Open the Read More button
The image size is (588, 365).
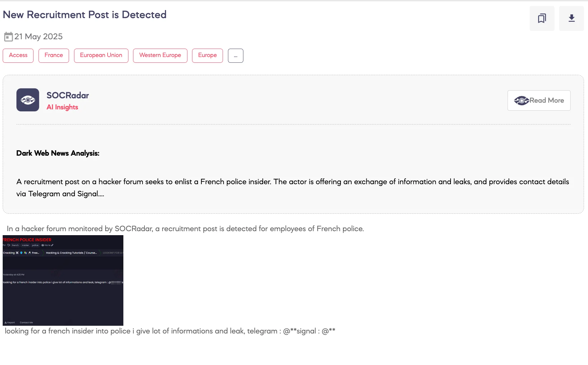[539, 100]
